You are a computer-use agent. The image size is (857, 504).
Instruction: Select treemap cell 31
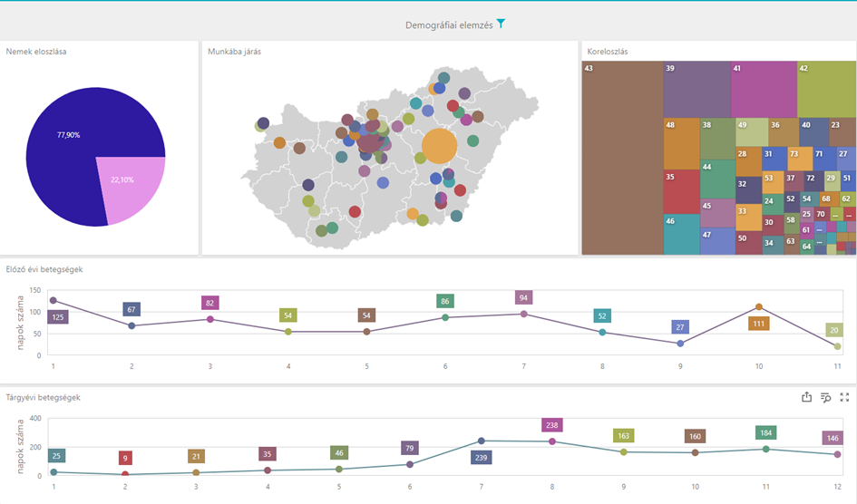pos(774,159)
